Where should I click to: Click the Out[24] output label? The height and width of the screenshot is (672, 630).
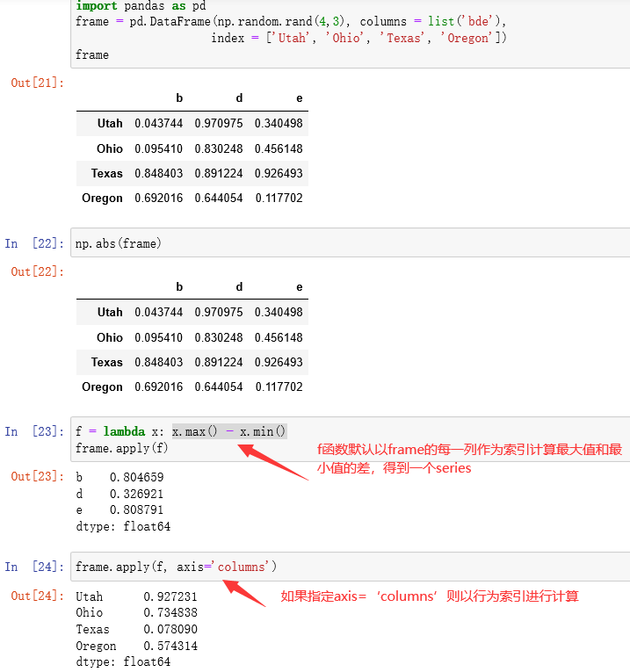37,596
